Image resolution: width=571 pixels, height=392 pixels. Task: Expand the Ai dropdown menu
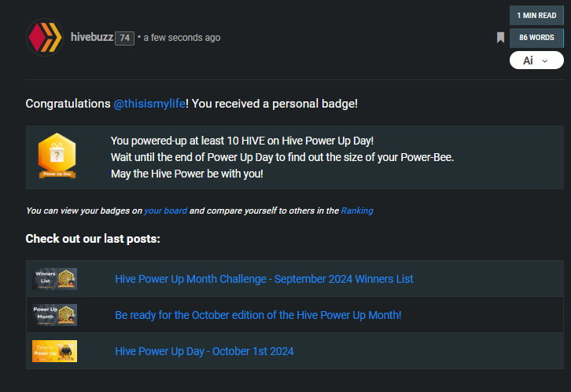[x=536, y=60]
